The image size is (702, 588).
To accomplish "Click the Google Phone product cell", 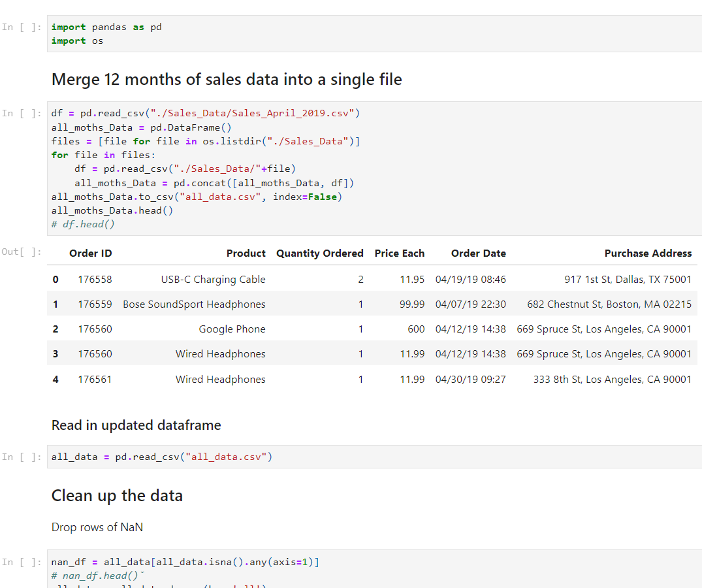I will point(232,329).
